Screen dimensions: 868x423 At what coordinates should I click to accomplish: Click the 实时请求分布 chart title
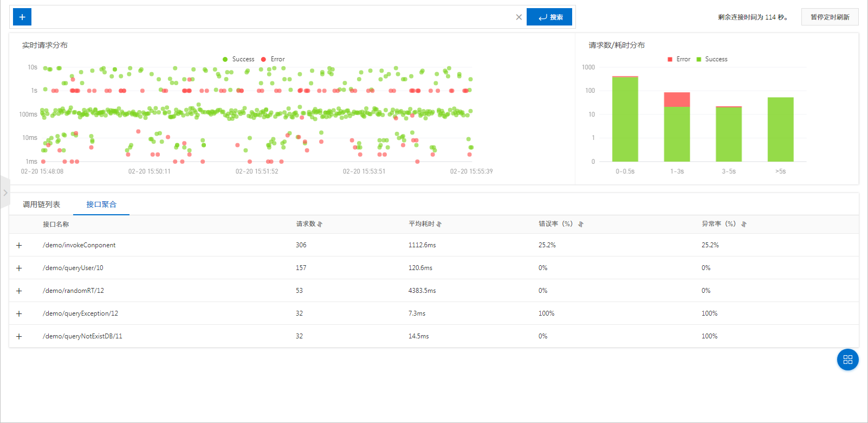pos(45,45)
